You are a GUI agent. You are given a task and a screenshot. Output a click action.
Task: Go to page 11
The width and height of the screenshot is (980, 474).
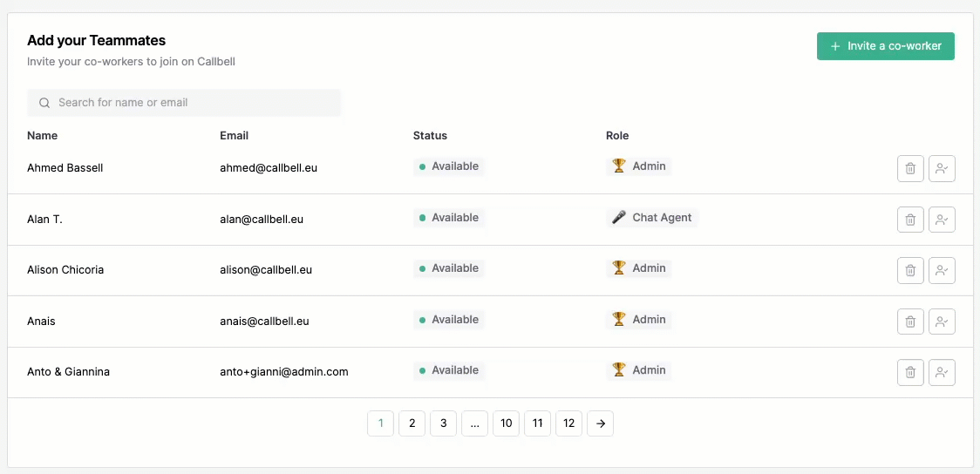point(537,423)
